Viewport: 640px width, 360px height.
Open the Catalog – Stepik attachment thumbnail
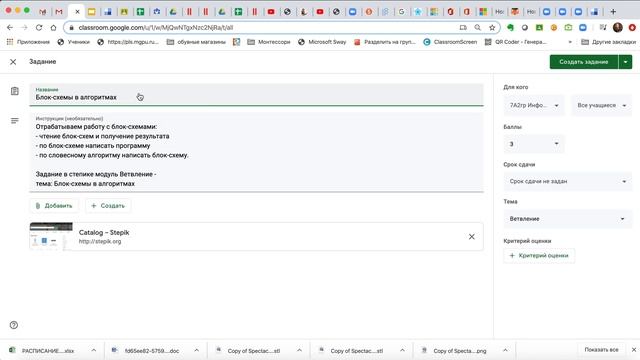51,236
